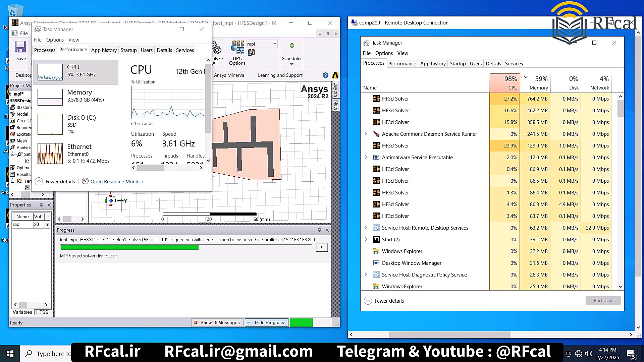This screenshot has width=644, height=362.
Task: Click remote desktop horizontal scrollbar
Action: 449,335
